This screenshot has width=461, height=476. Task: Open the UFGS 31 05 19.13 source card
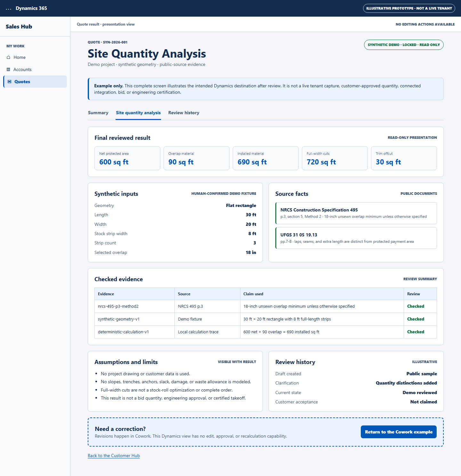coord(356,238)
